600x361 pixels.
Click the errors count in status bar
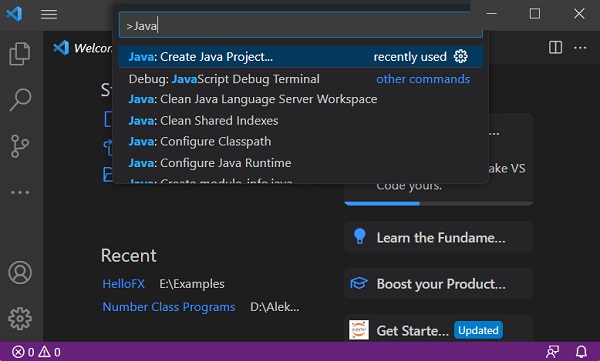pos(23,352)
